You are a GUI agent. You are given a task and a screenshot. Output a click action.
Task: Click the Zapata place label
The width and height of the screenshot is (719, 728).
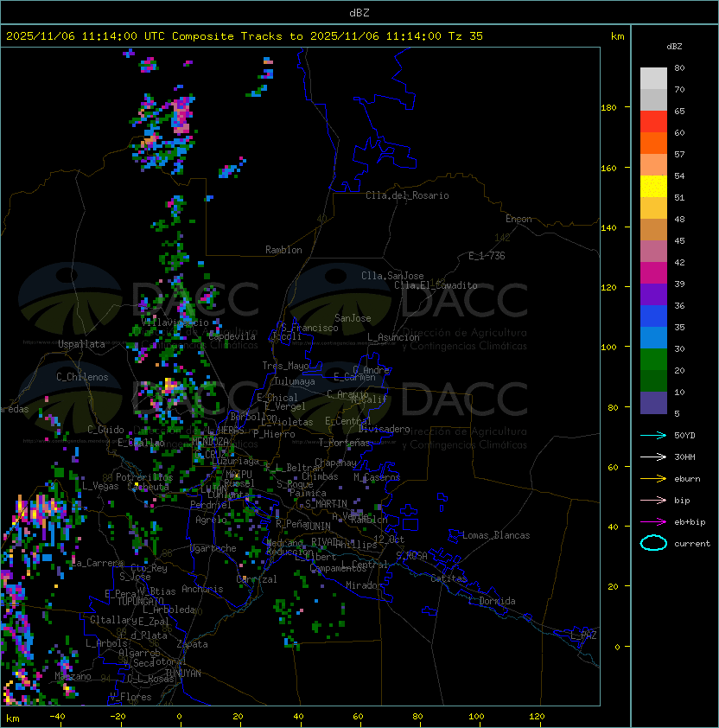[x=192, y=644]
